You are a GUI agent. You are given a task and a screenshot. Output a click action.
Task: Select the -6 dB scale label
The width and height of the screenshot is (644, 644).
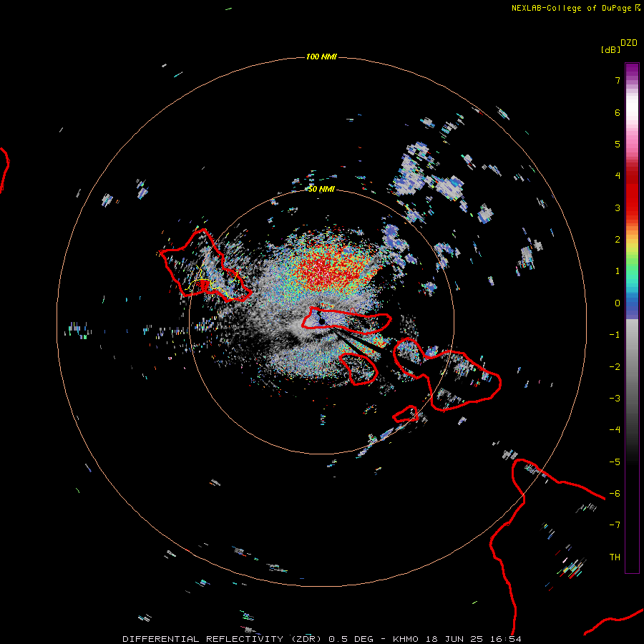coord(615,494)
